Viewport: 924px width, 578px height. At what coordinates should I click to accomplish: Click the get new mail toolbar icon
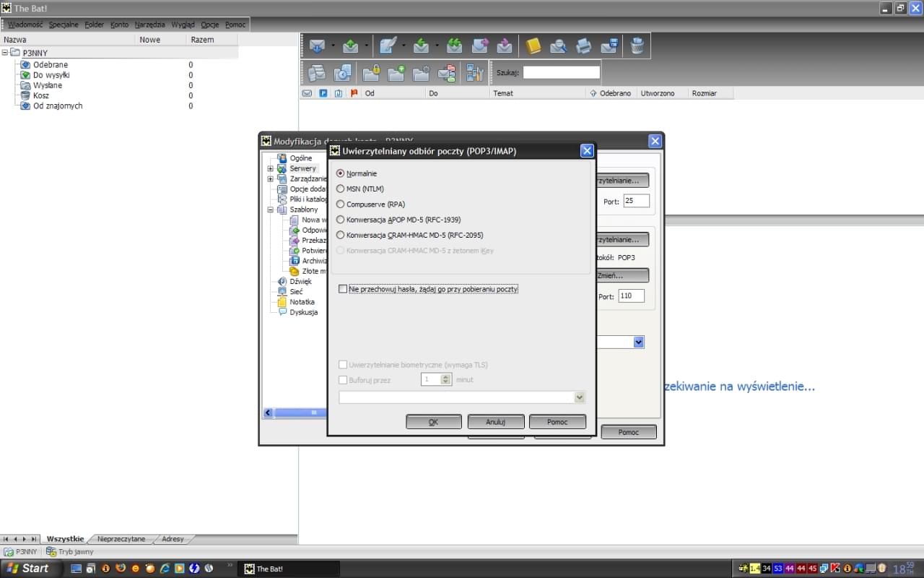pyautogui.click(x=317, y=46)
